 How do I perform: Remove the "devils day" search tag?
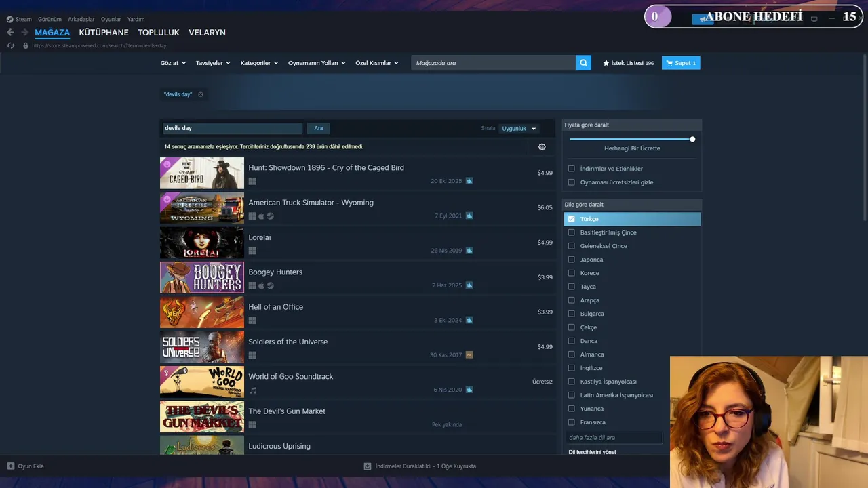click(x=201, y=94)
